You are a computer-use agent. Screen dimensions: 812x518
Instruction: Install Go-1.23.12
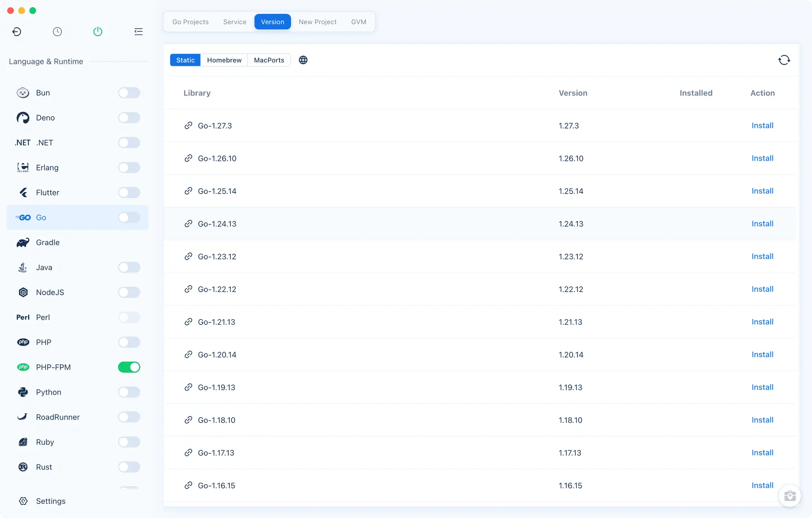pyautogui.click(x=762, y=256)
